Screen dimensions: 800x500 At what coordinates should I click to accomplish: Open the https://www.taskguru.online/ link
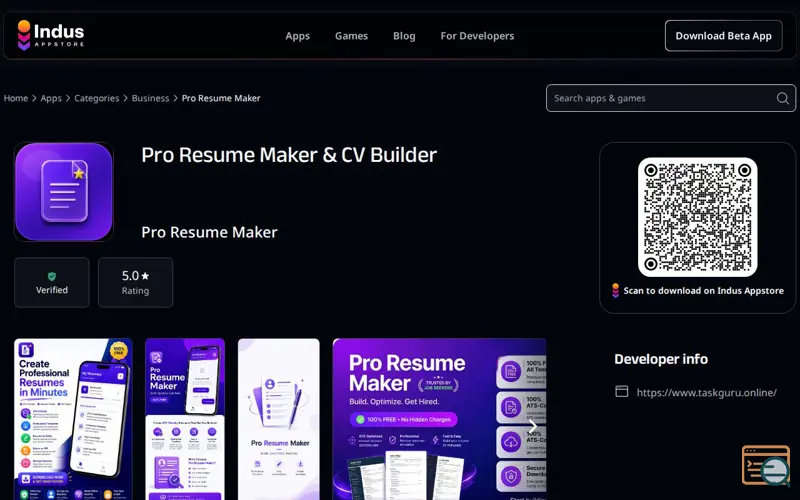707,392
